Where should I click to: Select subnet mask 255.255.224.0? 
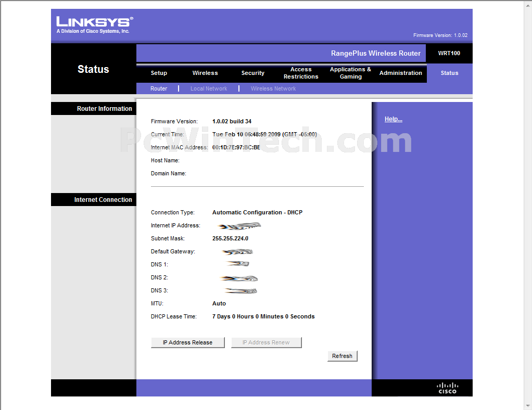coord(230,238)
